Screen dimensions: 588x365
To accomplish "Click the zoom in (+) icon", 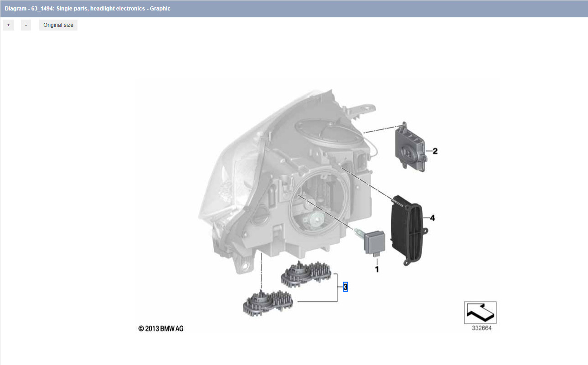I will pos(8,25).
